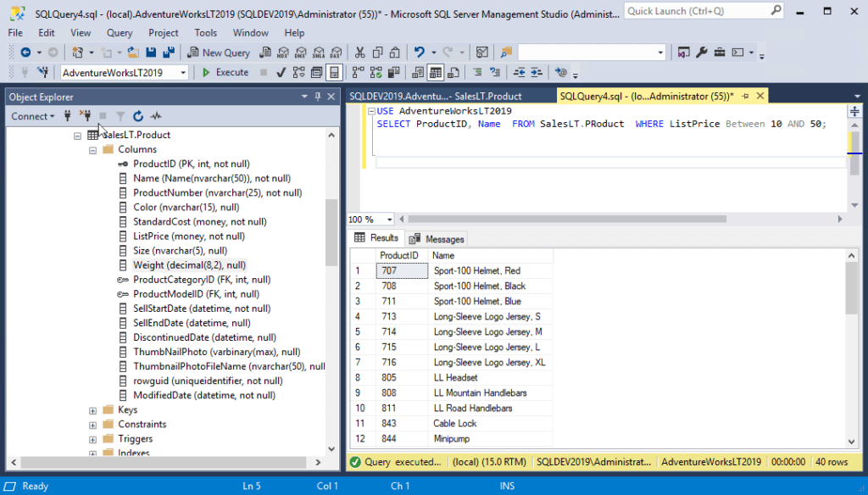Image resolution: width=868 pixels, height=495 pixels.
Task: Specify Values for Template Parameters
Action: pos(561,73)
